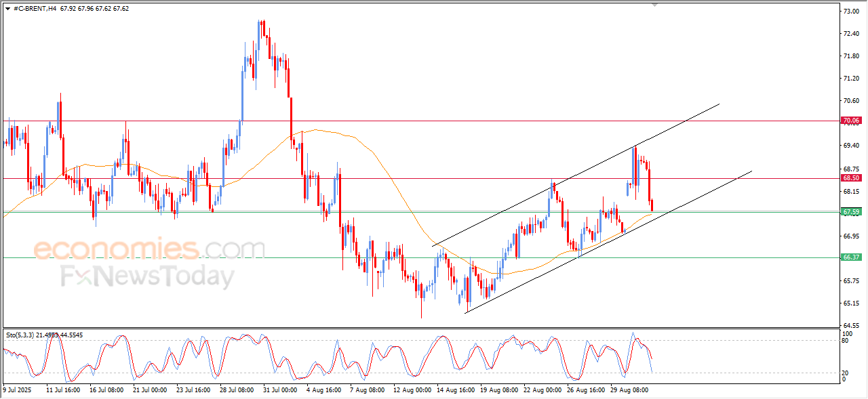Select the red horizontal line at 68.50

tap(420, 178)
